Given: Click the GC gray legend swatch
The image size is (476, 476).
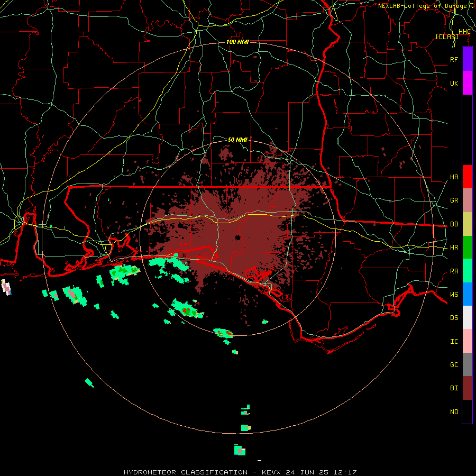Looking at the screenshot, I should tap(467, 364).
